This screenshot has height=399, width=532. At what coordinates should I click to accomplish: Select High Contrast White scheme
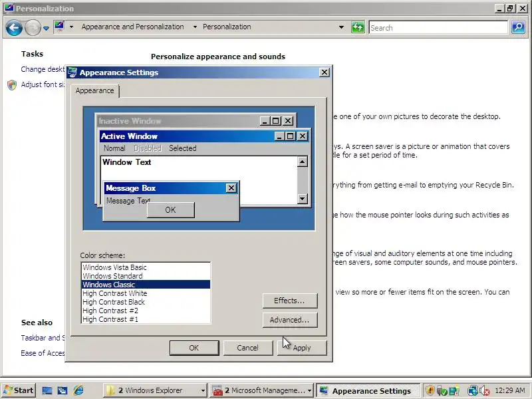tap(146, 293)
